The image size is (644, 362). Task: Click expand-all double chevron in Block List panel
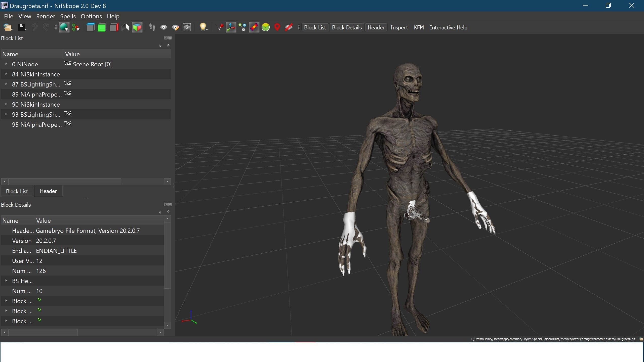(160, 46)
